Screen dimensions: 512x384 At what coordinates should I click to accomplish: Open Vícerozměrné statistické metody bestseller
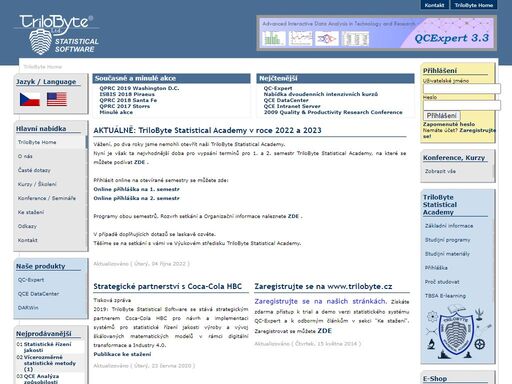50,363
